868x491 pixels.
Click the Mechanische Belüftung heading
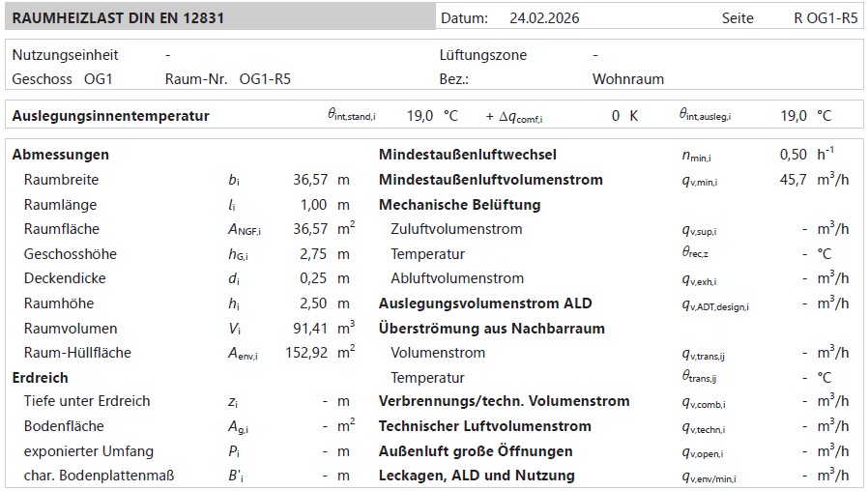click(459, 205)
